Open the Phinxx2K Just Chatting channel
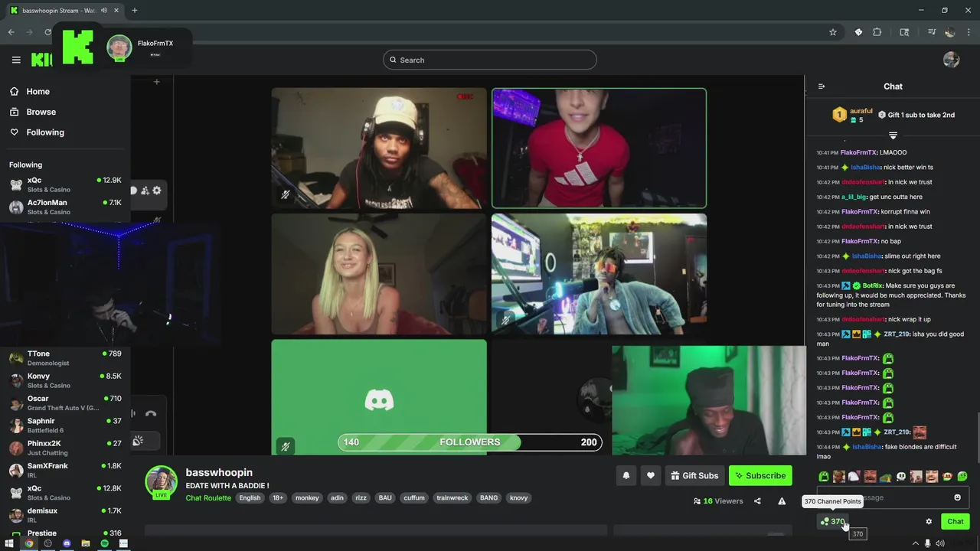Viewport: 980px width, 551px height. [65, 448]
